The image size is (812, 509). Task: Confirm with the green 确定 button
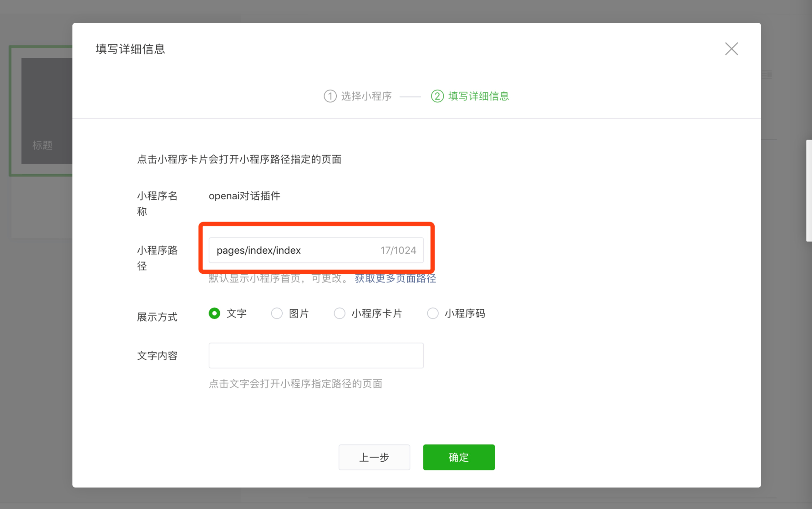[458, 457]
